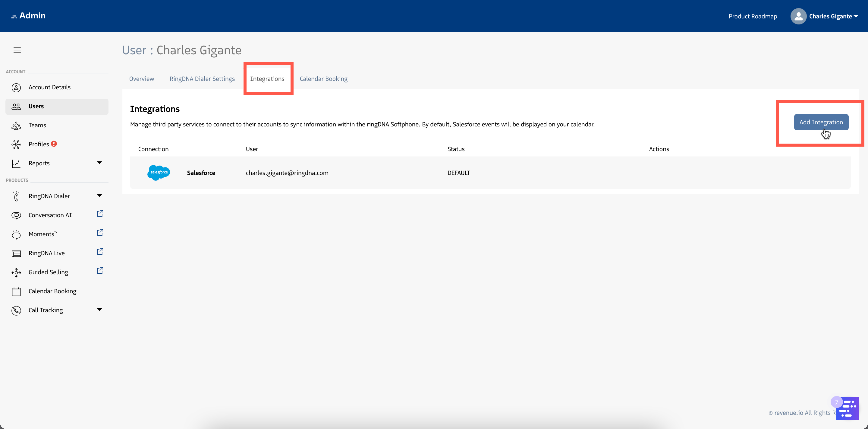
Task: Open Charles Gigante account dropdown
Action: click(833, 16)
